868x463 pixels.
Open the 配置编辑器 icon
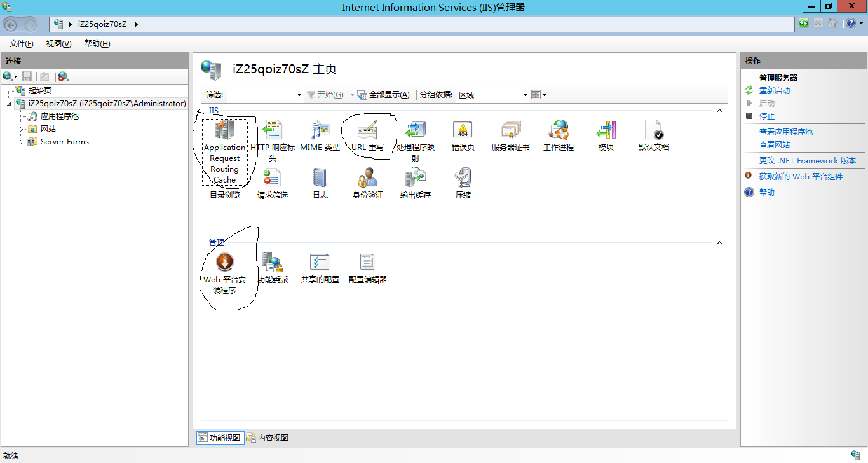(x=367, y=262)
